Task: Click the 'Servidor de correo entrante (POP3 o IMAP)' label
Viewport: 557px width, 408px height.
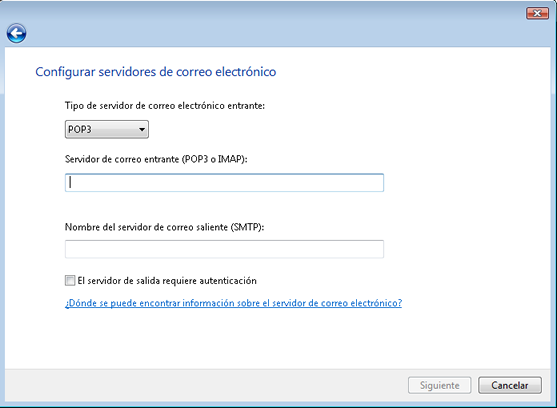Action: [x=156, y=159]
